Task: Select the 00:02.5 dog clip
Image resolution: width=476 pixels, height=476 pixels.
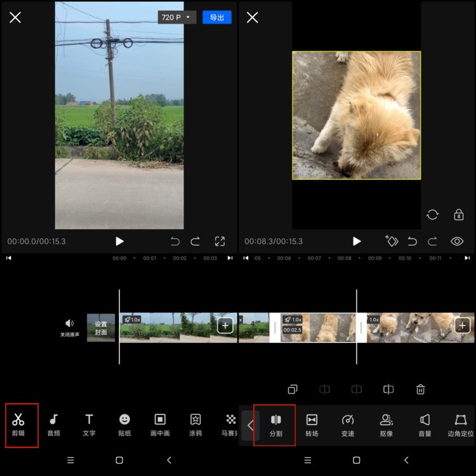Action: [x=318, y=328]
